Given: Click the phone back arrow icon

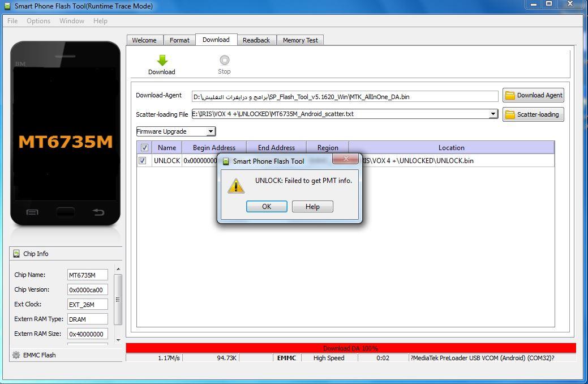Looking at the screenshot, I should coord(98,212).
